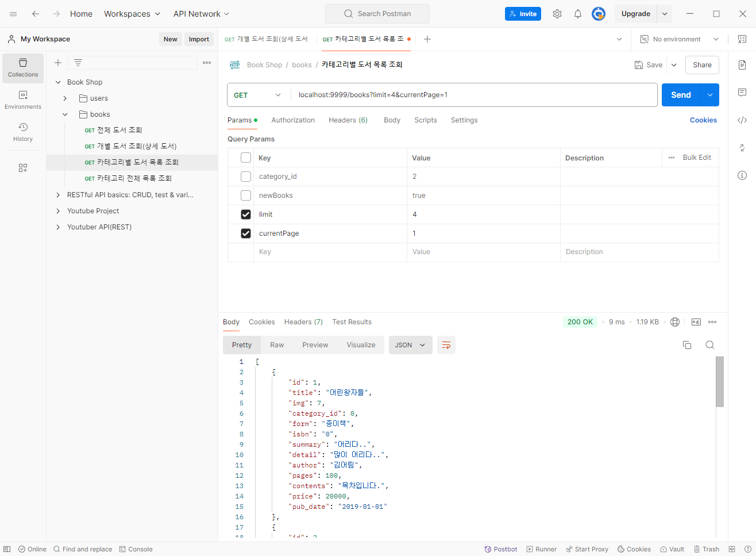This screenshot has height=556, width=756.
Task: Collapse the Book Shop collection
Action: pyautogui.click(x=58, y=82)
